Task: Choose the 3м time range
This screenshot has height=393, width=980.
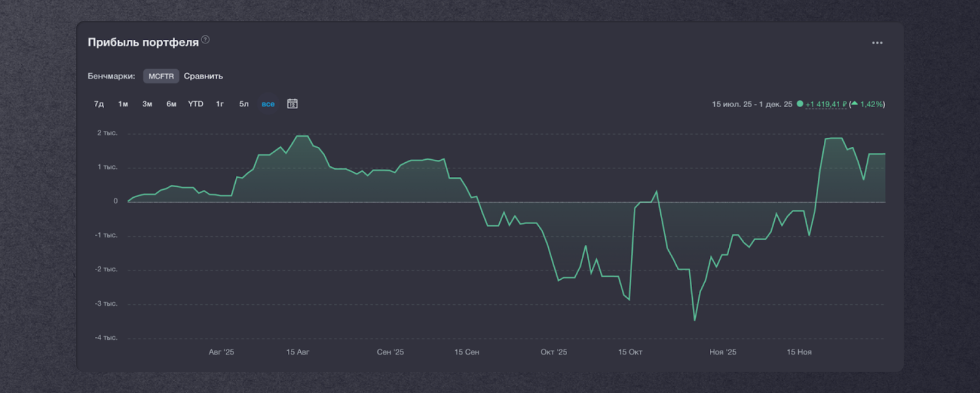Action: point(147,104)
